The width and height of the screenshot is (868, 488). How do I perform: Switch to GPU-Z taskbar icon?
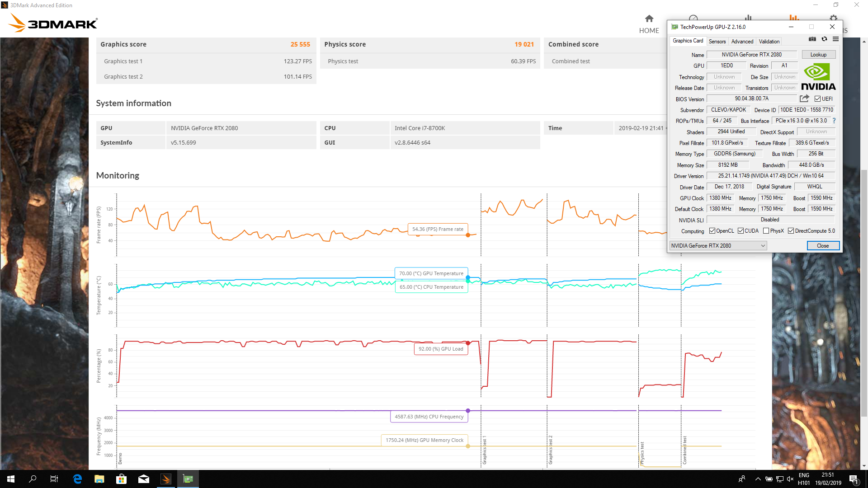[188, 479]
